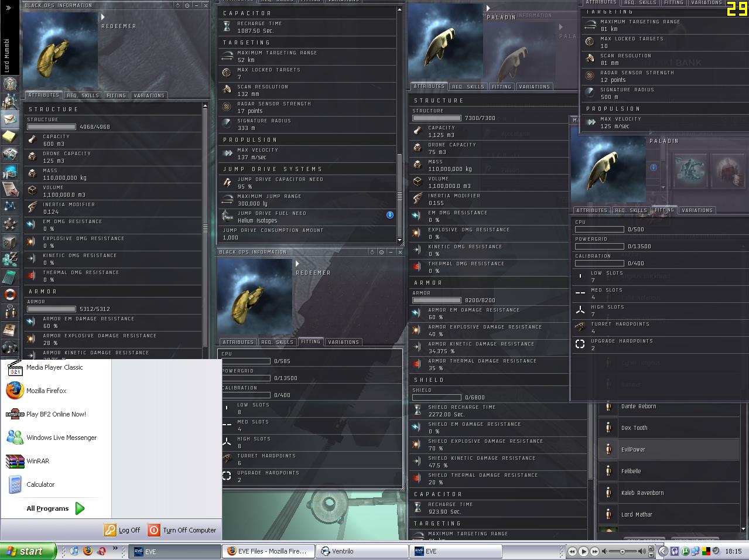
Task: Select Kaleb Ravenborn in the character list
Action: (669, 493)
